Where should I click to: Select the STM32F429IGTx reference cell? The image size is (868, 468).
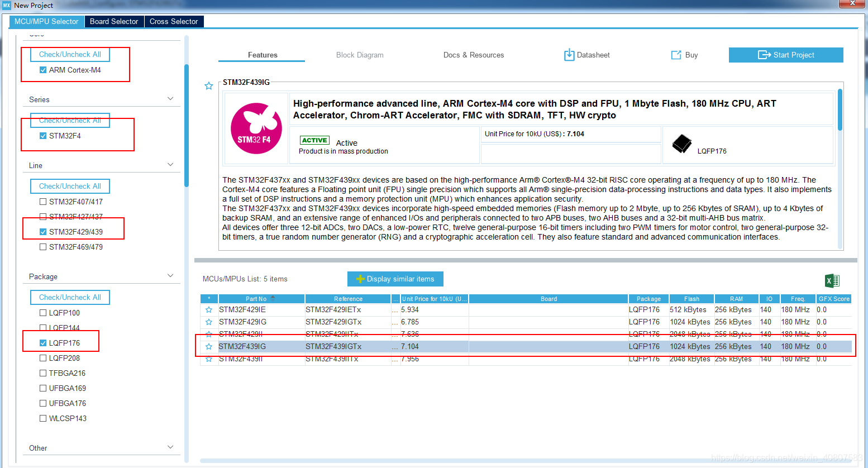348,322
